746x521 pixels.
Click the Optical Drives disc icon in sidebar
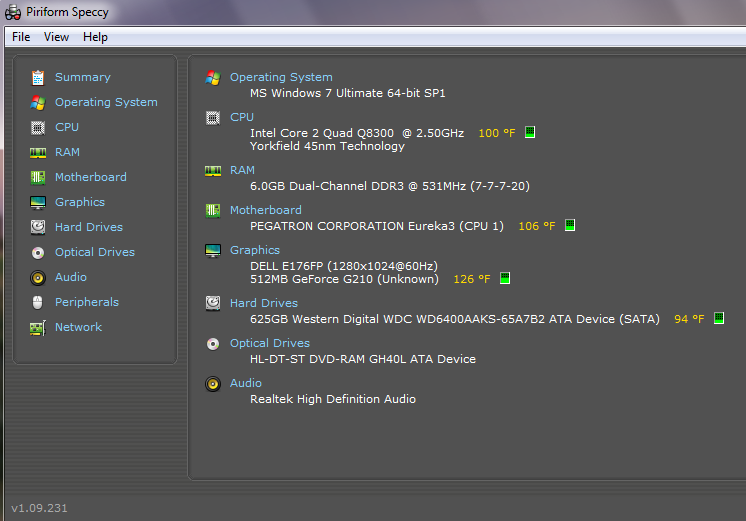(38, 253)
